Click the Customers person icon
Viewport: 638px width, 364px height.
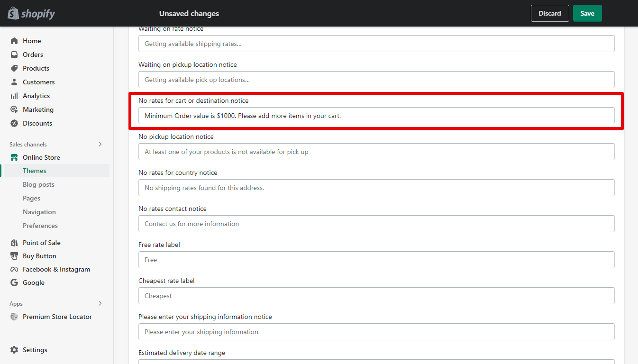tap(14, 82)
